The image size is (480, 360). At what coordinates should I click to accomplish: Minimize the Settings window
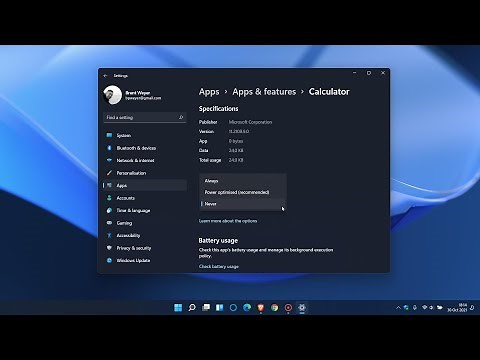click(355, 73)
